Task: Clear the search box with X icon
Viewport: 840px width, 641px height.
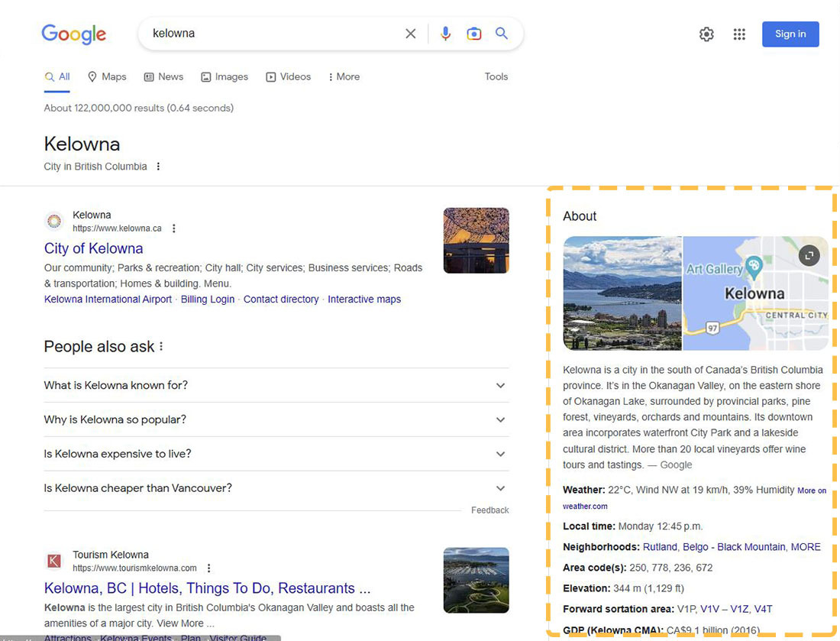Action: (411, 34)
